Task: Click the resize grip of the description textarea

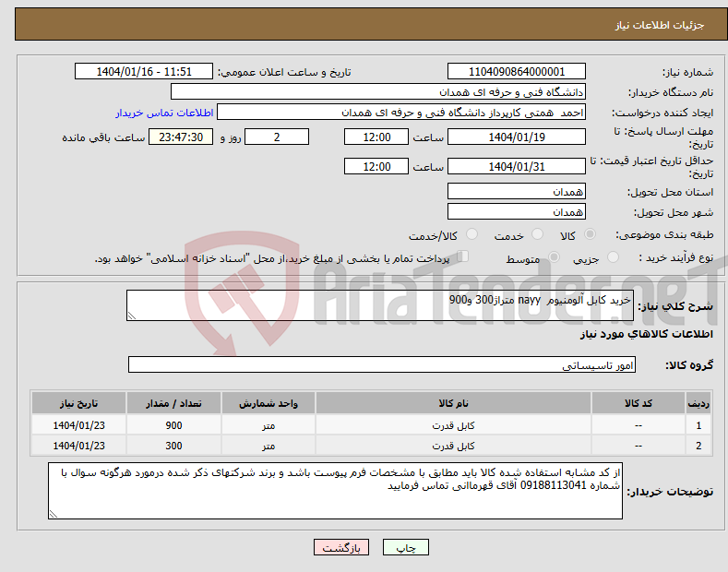Action: tap(132, 316)
